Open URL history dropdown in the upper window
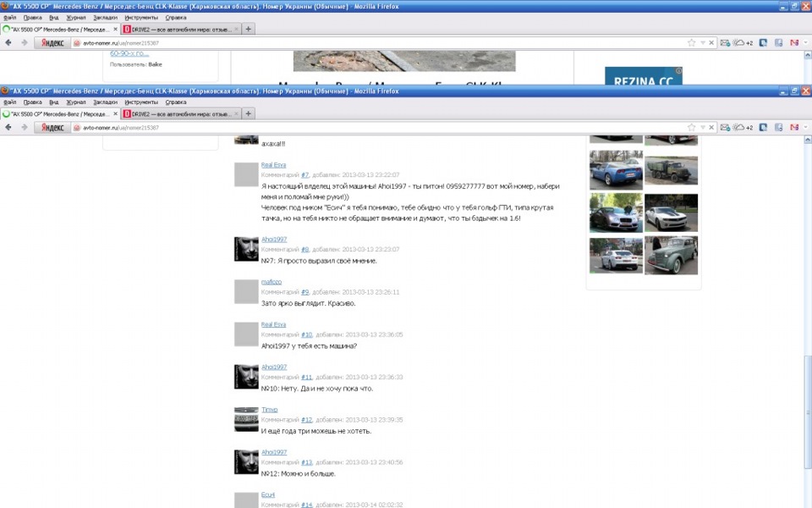 [x=703, y=42]
